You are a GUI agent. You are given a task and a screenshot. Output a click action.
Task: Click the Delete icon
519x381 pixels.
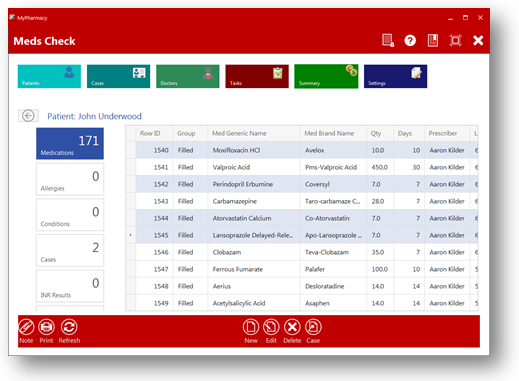pos(292,331)
